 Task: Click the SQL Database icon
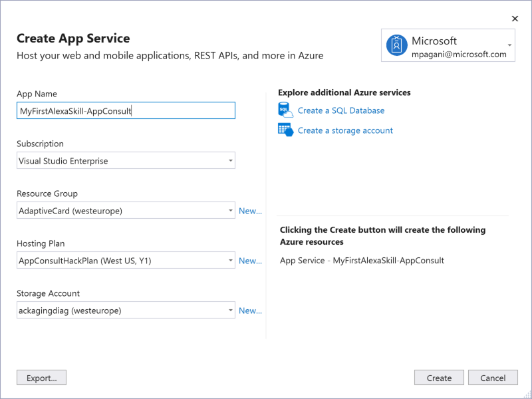(285, 110)
